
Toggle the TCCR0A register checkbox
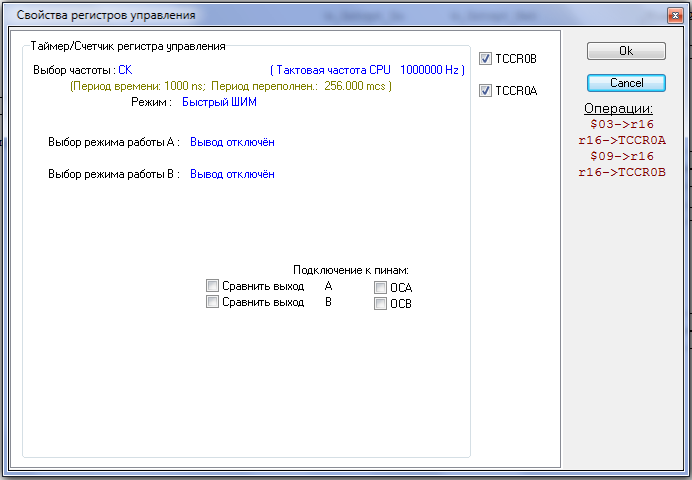(486, 91)
